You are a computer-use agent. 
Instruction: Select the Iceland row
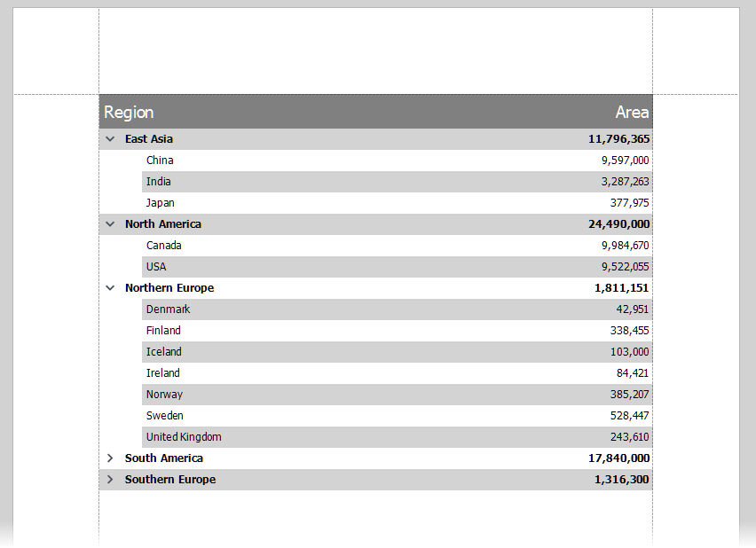pos(397,352)
